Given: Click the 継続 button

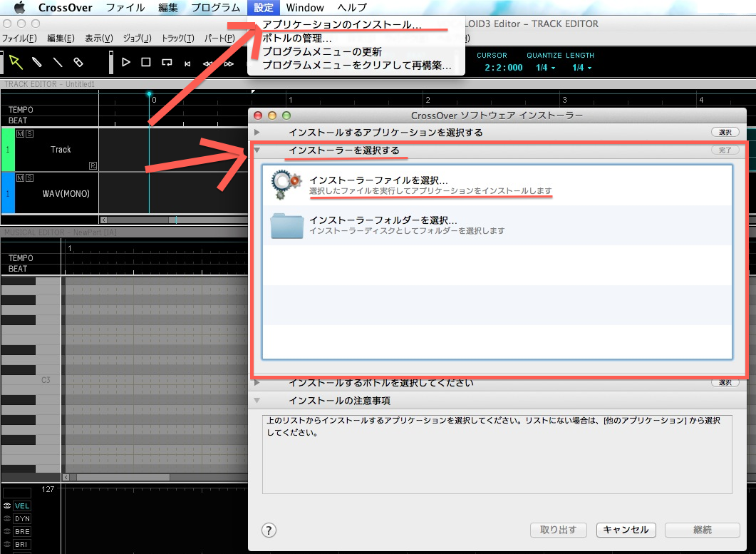Looking at the screenshot, I should 702,530.
